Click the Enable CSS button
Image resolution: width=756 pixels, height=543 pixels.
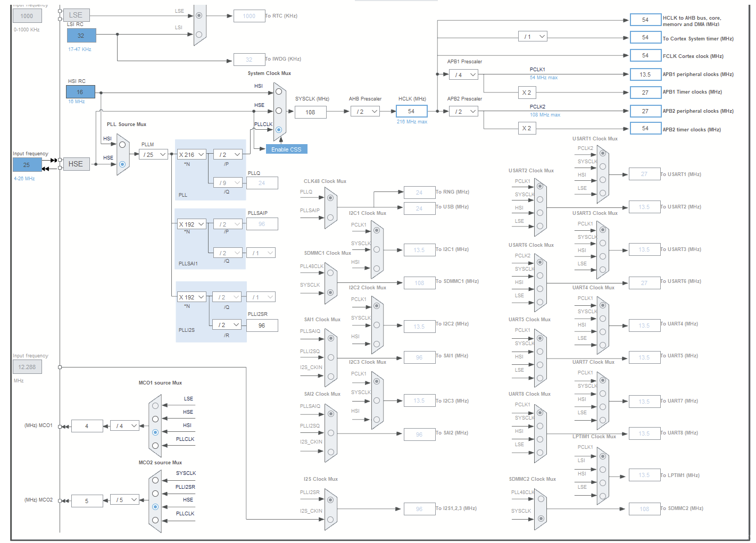[286, 149]
